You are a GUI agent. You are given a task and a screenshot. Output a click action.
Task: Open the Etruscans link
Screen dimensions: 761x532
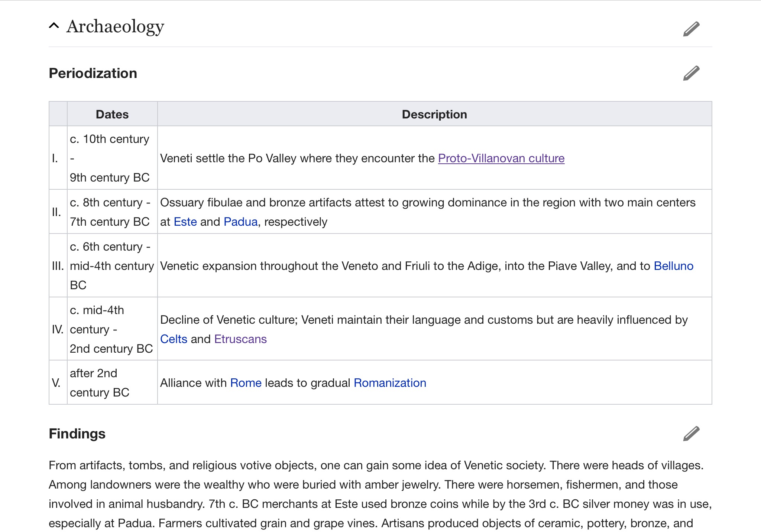[240, 339]
